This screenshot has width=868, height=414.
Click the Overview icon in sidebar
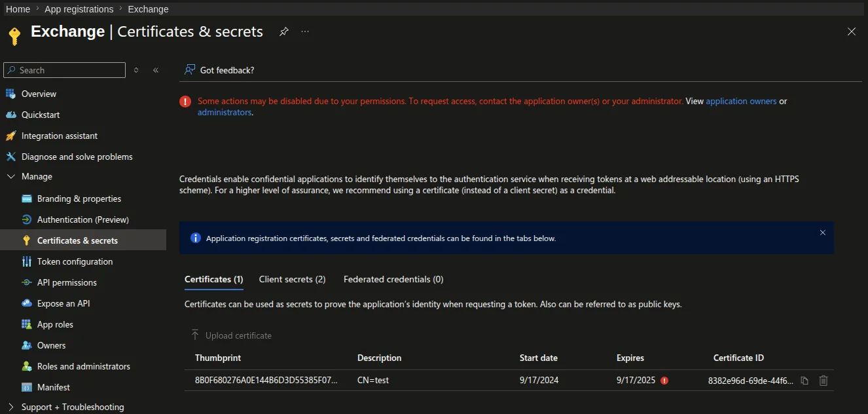click(x=10, y=94)
